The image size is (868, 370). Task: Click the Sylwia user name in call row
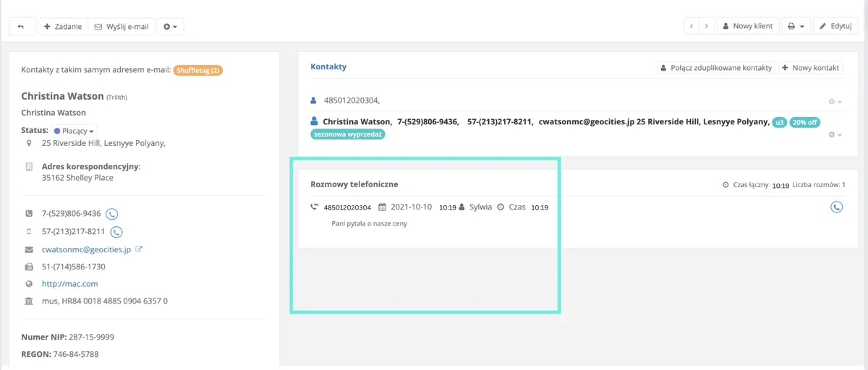(x=480, y=207)
